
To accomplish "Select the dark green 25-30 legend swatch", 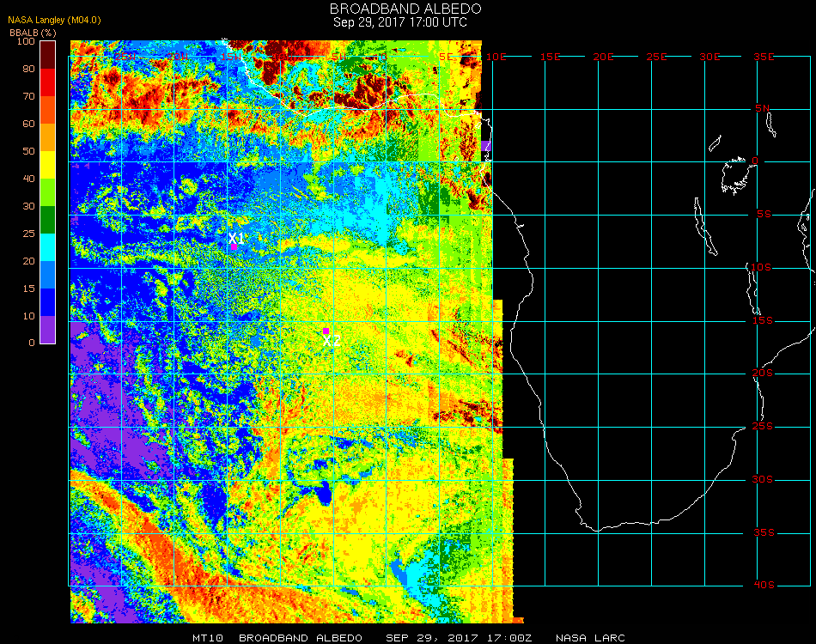I will 48,220.
